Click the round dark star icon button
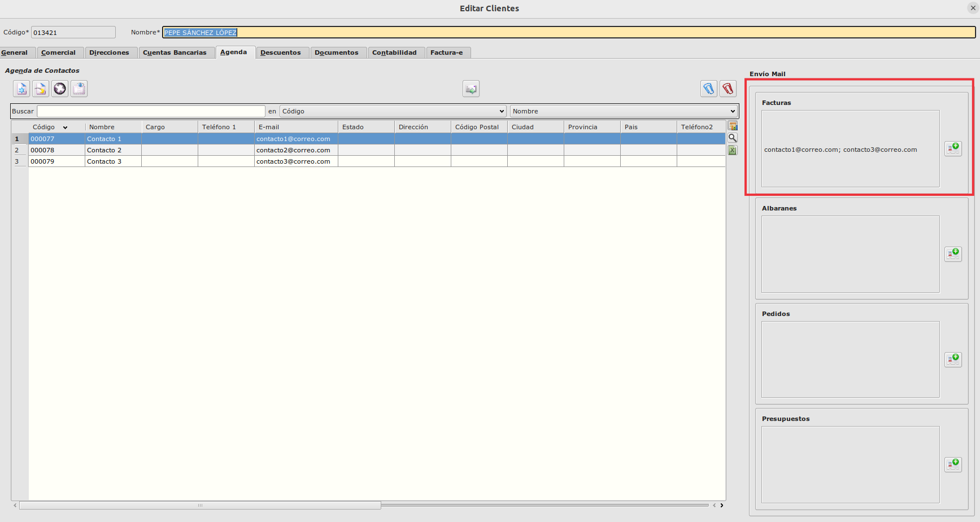The height and width of the screenshot is (522, 980). click(x=60, y=89)
